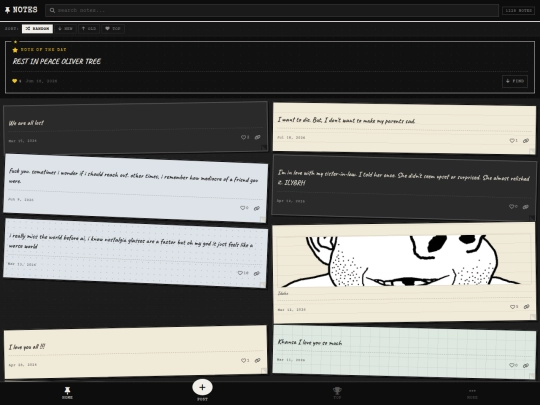Click the pin icon beside the NOTES logo

[7, 10]
